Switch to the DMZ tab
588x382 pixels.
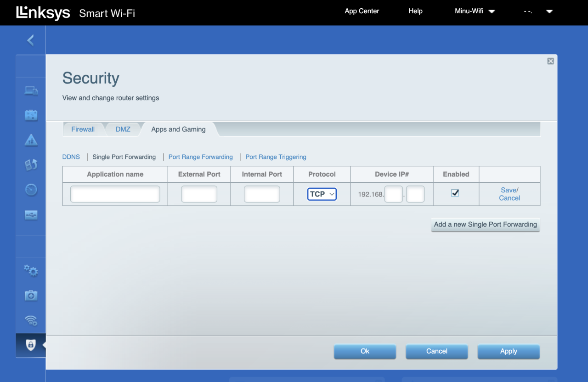click(x=123, y=129)
